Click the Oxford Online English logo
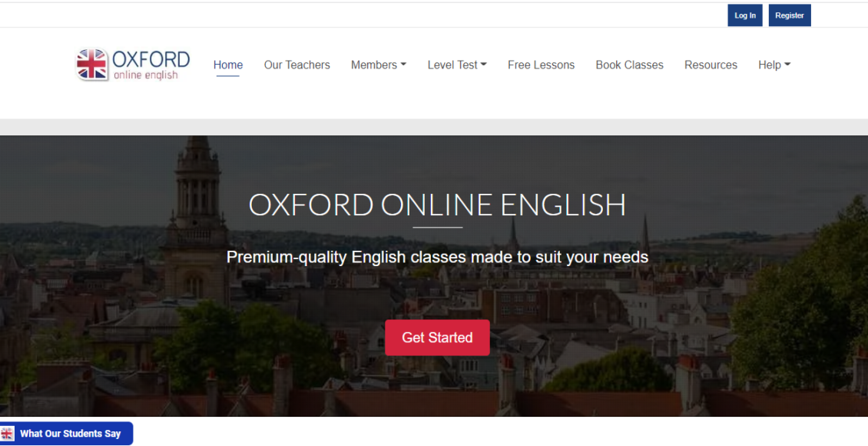 tap(133, 65)
